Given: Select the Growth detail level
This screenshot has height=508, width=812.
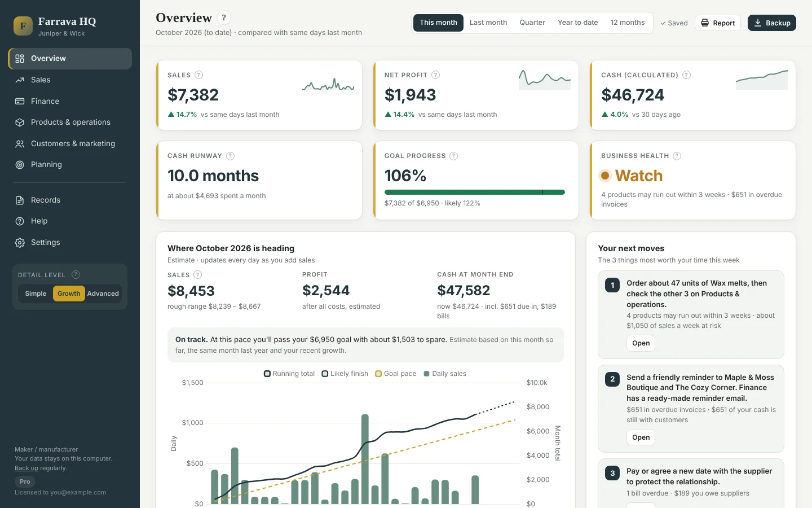Looking at the screenshot, I should [x=69, y=294].
